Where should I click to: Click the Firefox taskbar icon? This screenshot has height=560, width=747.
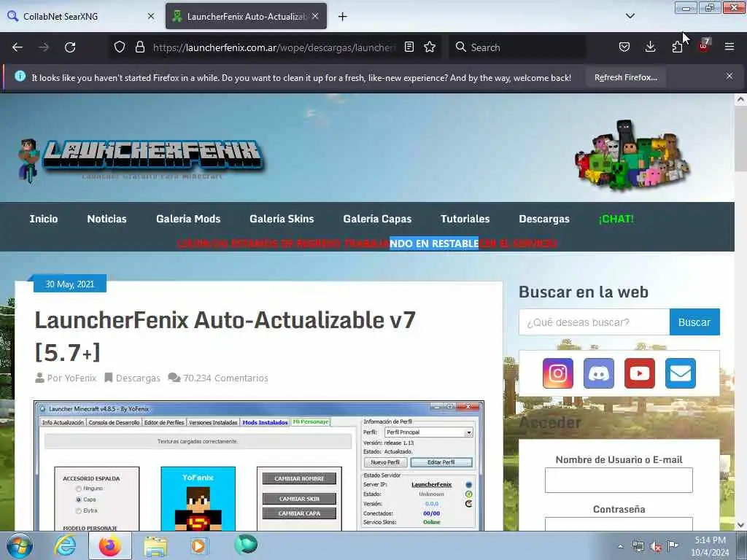click(110, 545)
